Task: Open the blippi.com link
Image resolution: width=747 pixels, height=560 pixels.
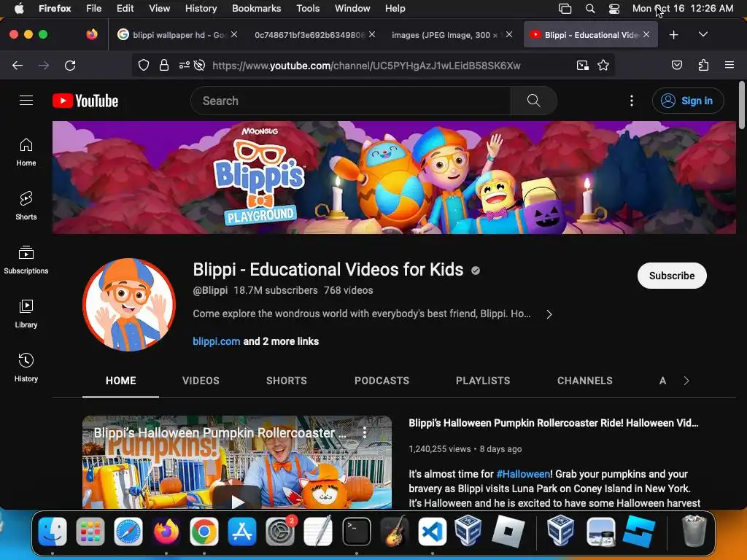Action: pyautogui.click(x=216, y=341)
